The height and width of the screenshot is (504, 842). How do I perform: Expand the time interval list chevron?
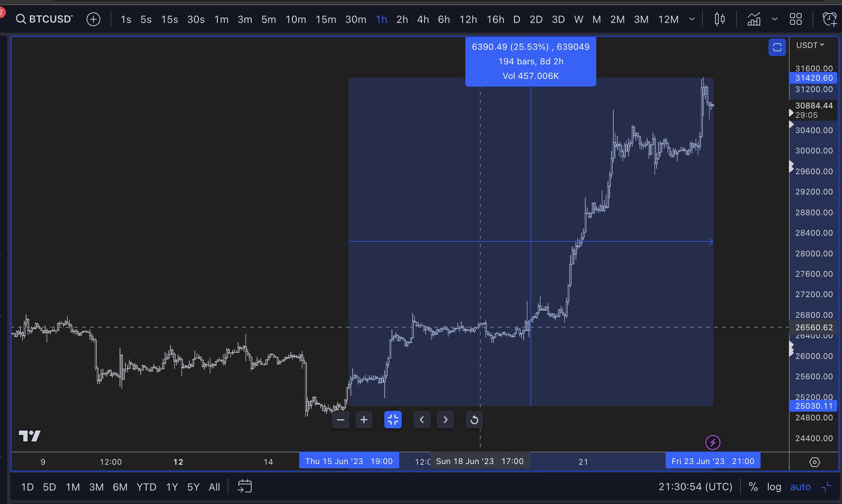692,19
